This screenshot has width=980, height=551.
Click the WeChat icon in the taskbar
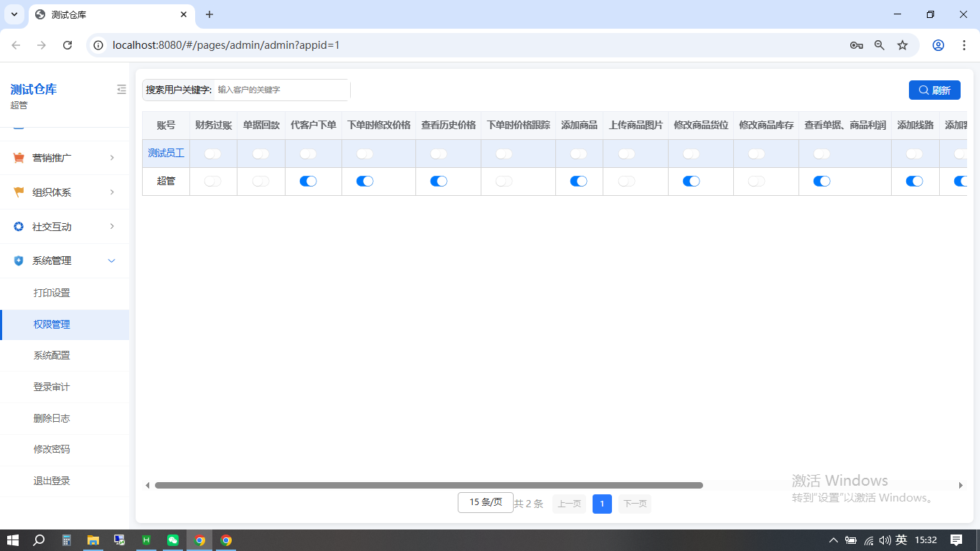click(x=172, y=540)
